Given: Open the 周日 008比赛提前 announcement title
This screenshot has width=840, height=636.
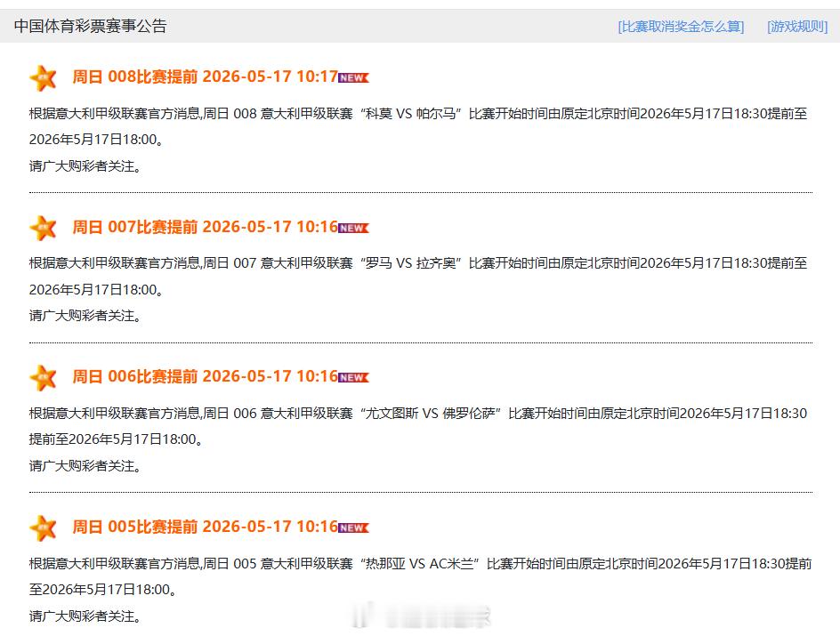Looking at the screenshot, I should [206, 76].
